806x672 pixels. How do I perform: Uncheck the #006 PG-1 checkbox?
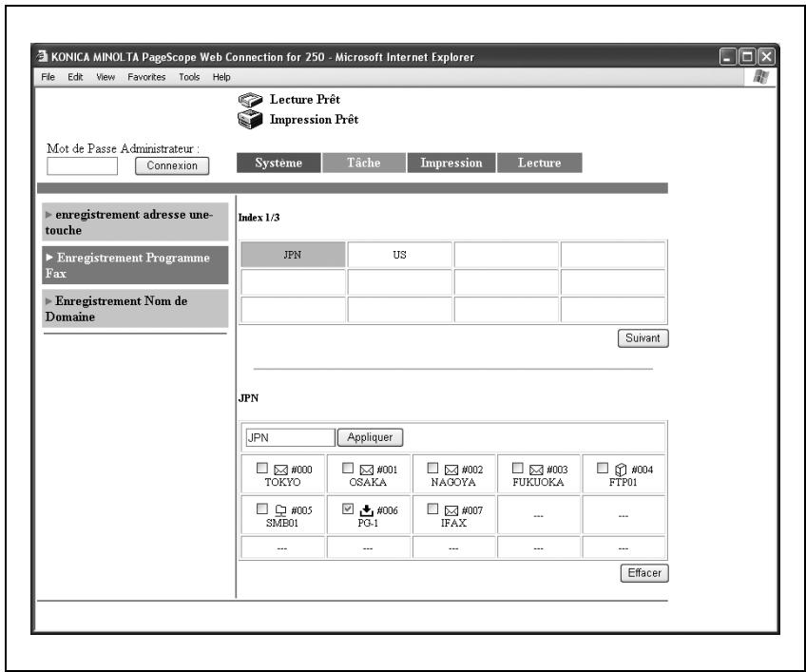tap(348, 509)
